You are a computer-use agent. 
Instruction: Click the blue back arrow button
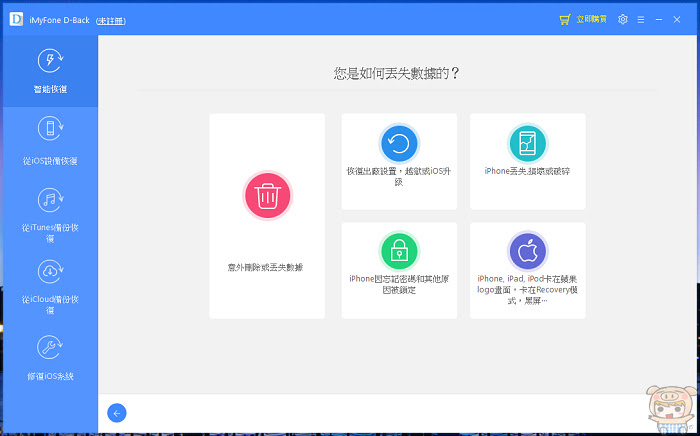[117, 413]
